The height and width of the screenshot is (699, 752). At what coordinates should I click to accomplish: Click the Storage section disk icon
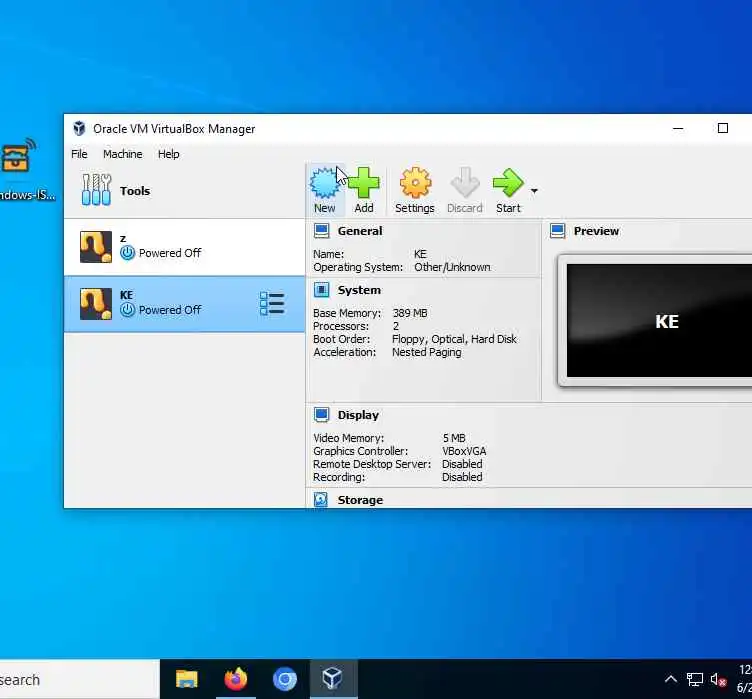coord(321,500)
